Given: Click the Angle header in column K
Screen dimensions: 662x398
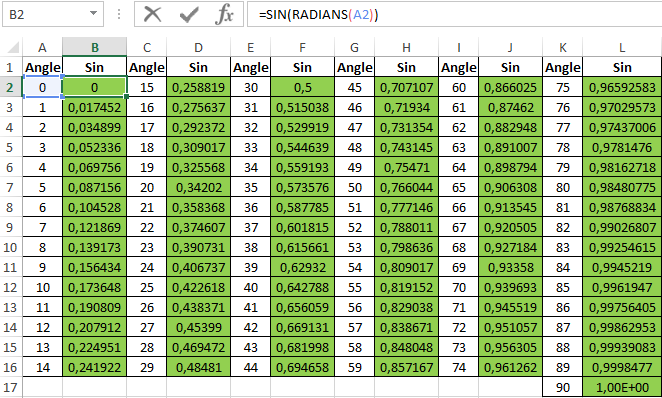Looking at the screenshot, I should (563, 67).
